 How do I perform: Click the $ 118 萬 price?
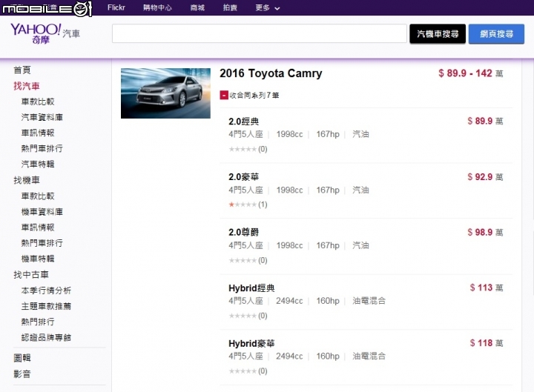pos(487,343)
